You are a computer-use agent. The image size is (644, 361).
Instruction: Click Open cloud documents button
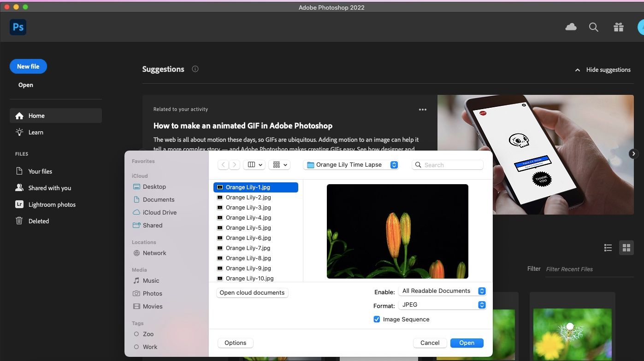tap(252, 293)
